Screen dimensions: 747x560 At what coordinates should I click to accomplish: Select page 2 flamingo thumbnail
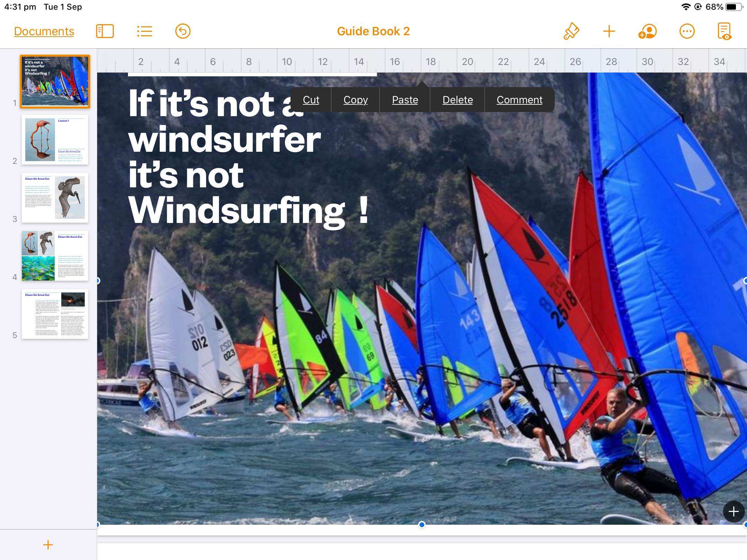click(x=55, y=140)
